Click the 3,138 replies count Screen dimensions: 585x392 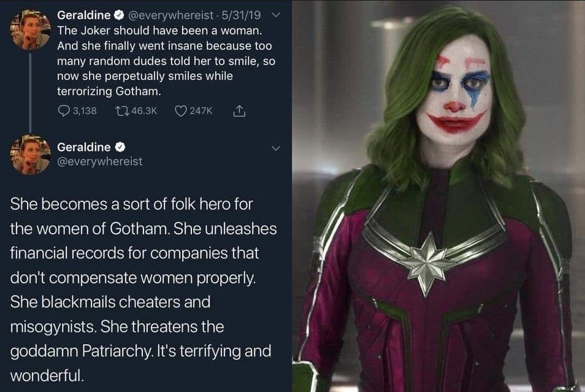coord(85,111)
